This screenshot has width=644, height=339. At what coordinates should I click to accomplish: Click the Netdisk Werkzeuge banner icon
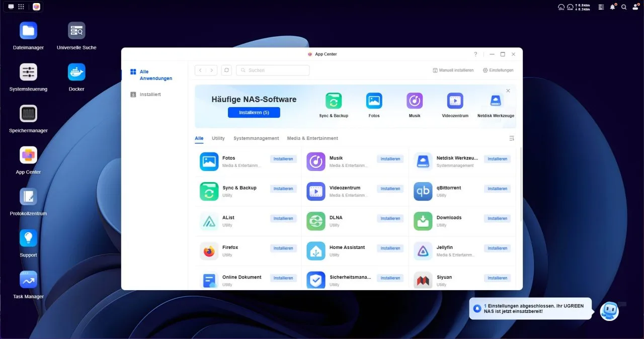point(496,101)
